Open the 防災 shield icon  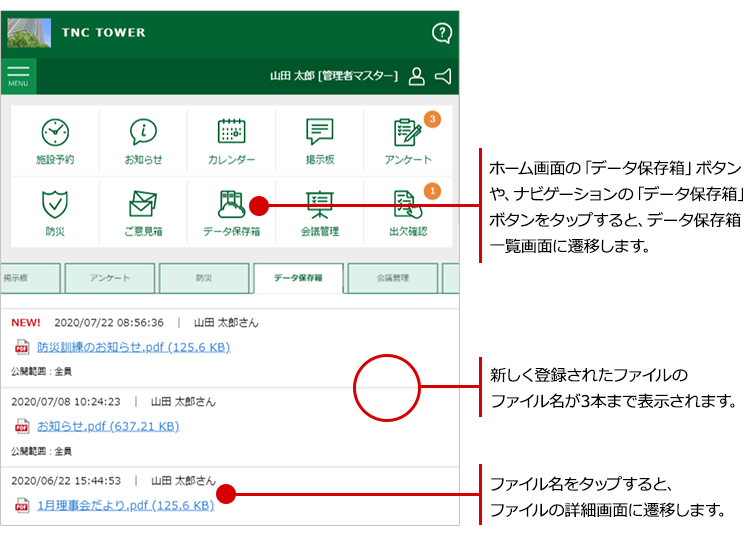point(55,211)
